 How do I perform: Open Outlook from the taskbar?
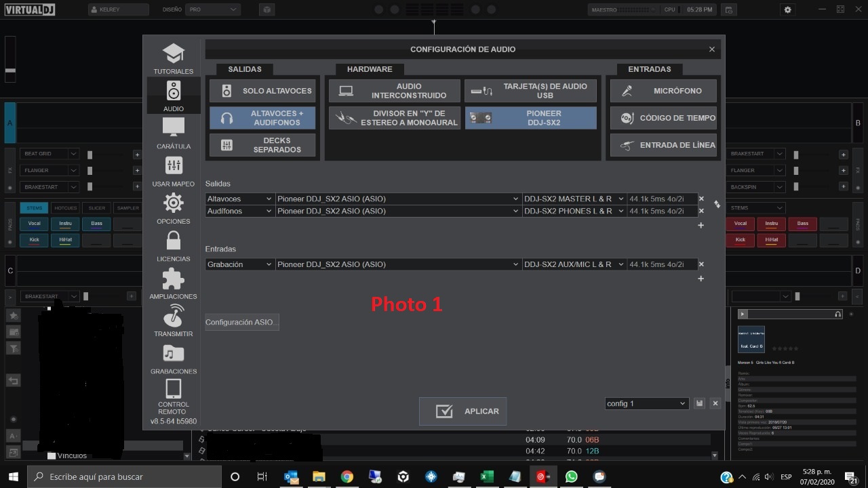click(291, 476)
